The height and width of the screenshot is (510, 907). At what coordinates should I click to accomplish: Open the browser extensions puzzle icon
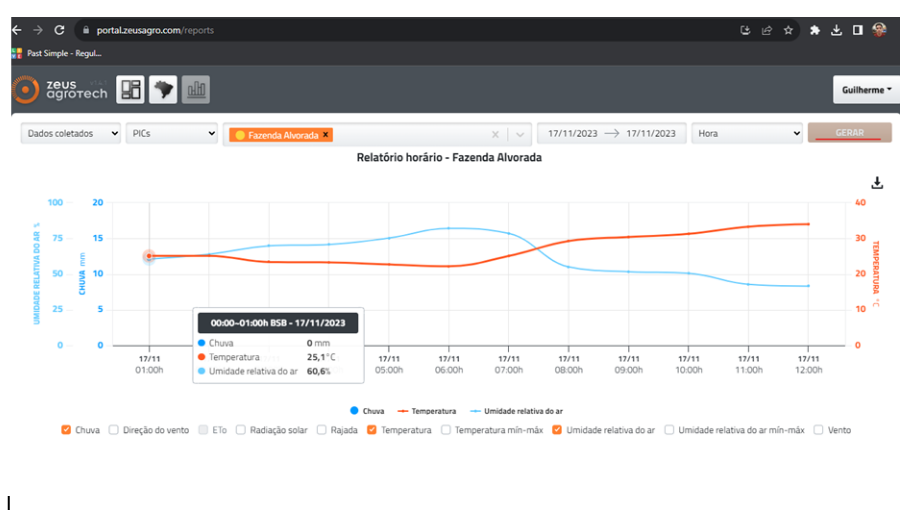click(x=814, y=30)
